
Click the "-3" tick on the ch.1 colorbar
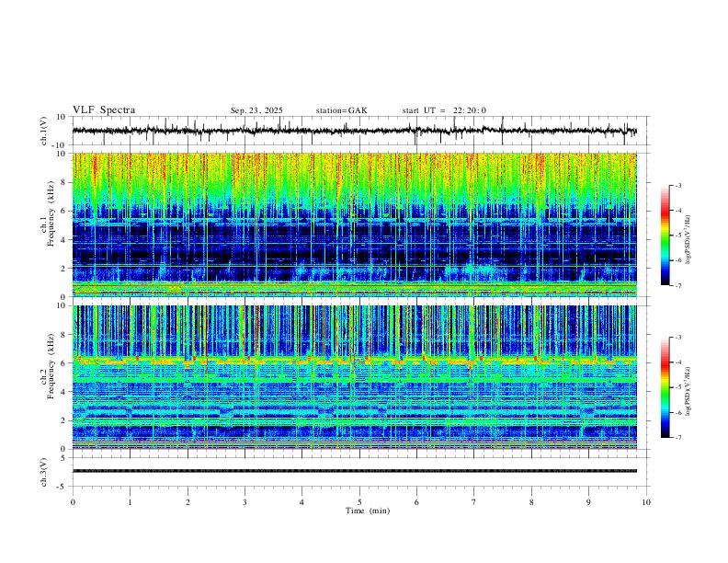[678, 185]
